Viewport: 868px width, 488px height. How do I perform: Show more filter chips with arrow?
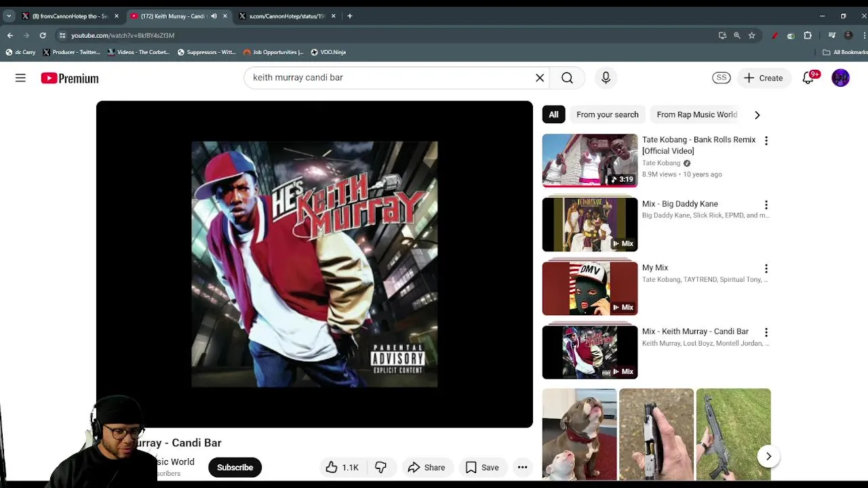coord(757,115)
